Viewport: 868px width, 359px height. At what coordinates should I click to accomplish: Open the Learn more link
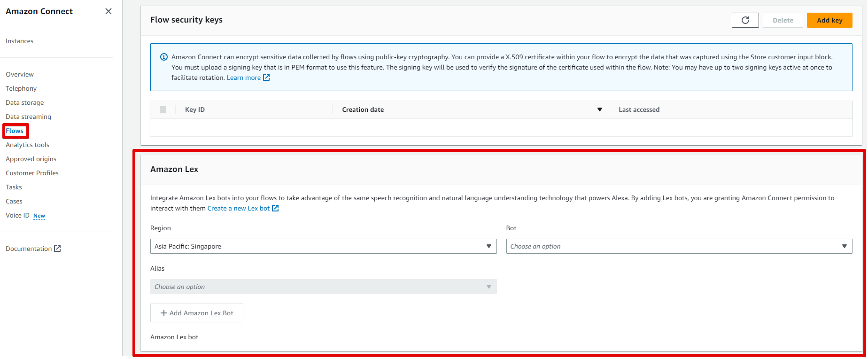(243, 78)
